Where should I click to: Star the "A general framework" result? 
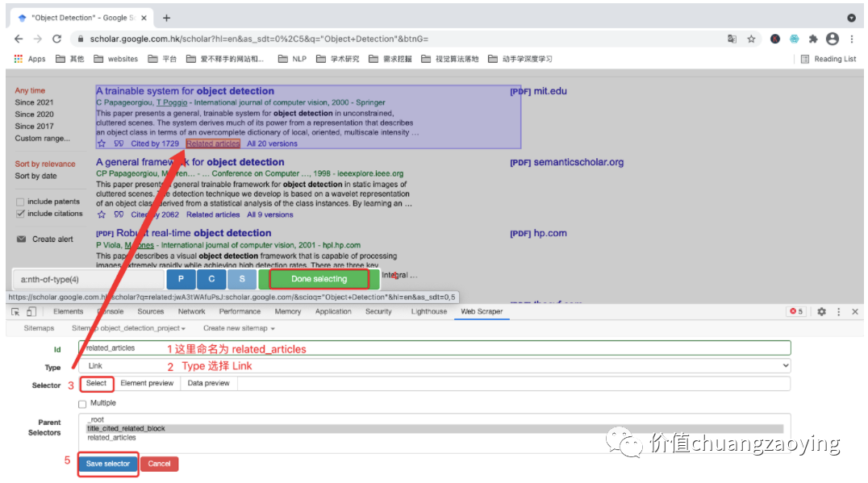pyautogui.click(x=102, y=214)
